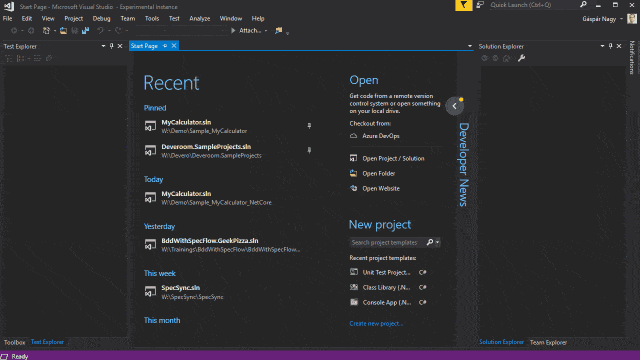Click the Azure DevOps cloud icon
Viewport: 640px width, 360px height.
(x=353, y=136)
